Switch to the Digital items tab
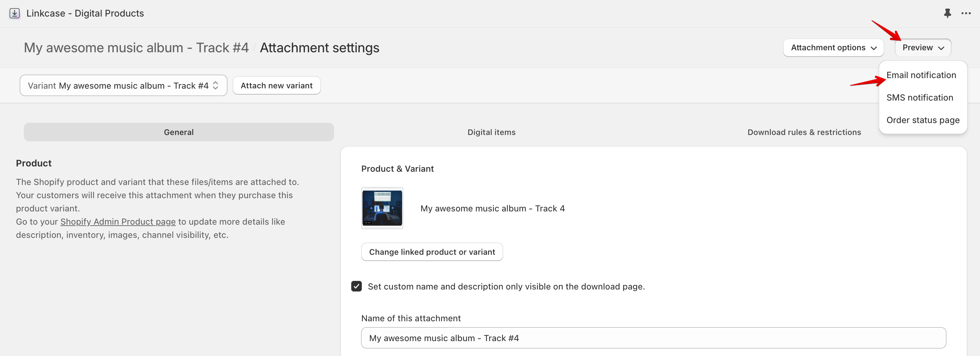The image size is (980, 356). click(x=491, y=132)
